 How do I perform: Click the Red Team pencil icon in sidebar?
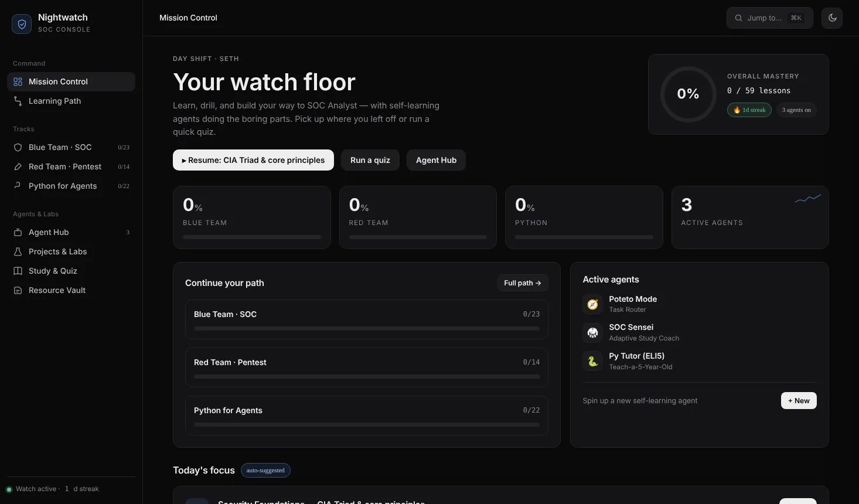[x=18, y=167]
